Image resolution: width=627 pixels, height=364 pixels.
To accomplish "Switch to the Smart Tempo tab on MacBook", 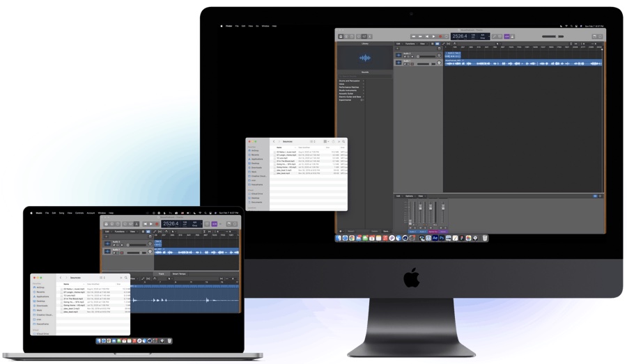I will (179, 274).
